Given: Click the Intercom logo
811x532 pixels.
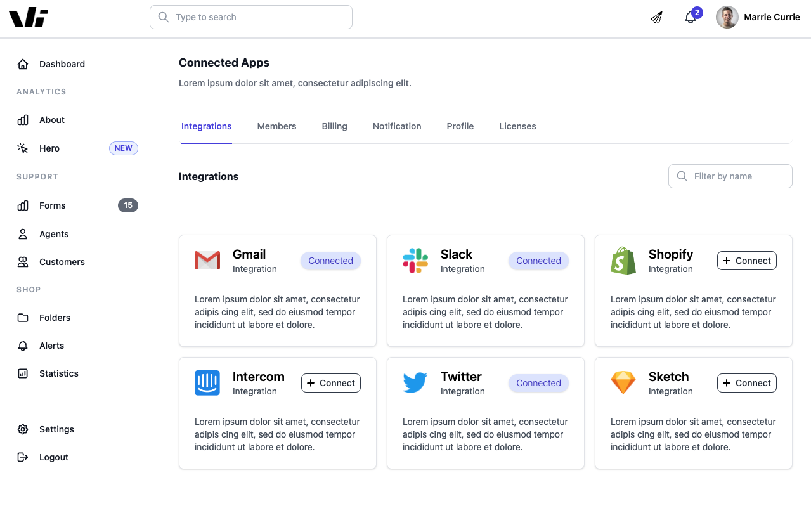Looking at the screenshot, I should 207,383.
